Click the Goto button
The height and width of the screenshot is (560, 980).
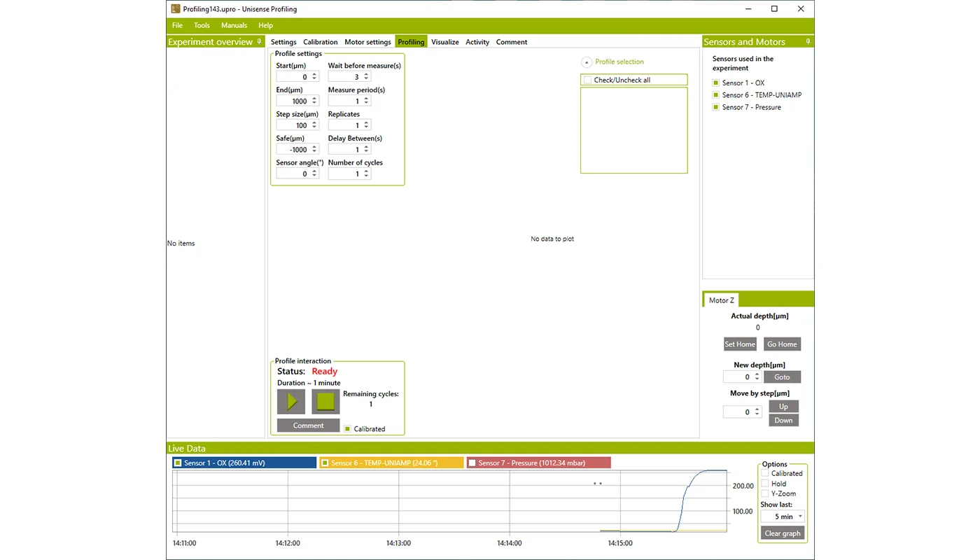782,377
